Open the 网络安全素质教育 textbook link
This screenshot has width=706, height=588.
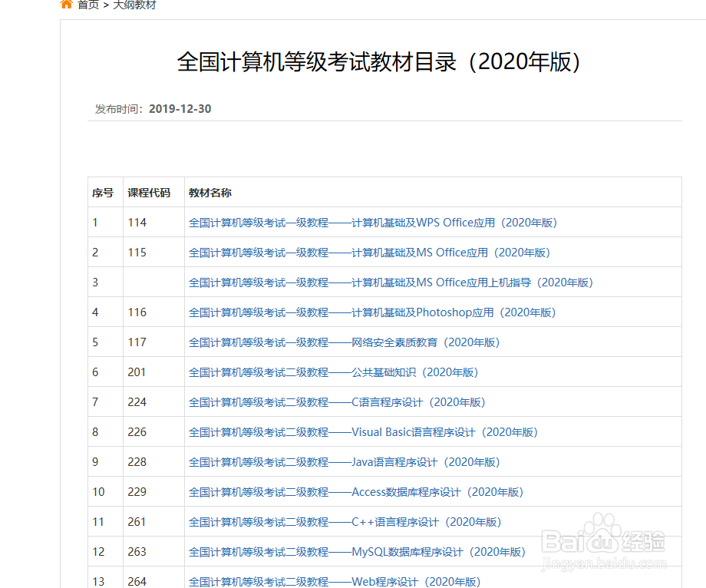[345, 342]
